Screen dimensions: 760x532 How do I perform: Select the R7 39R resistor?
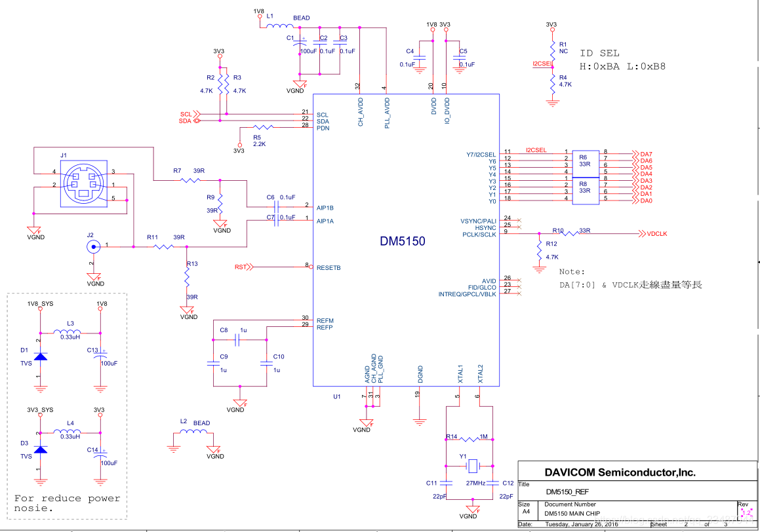point(190,180)
